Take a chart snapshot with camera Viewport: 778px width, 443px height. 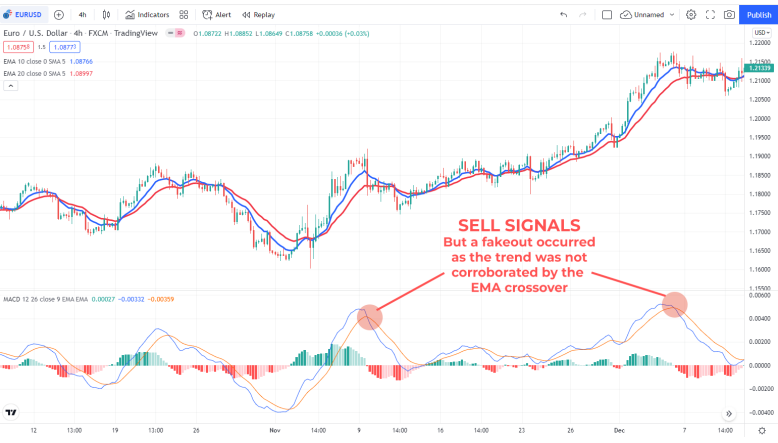click(730, 15)
